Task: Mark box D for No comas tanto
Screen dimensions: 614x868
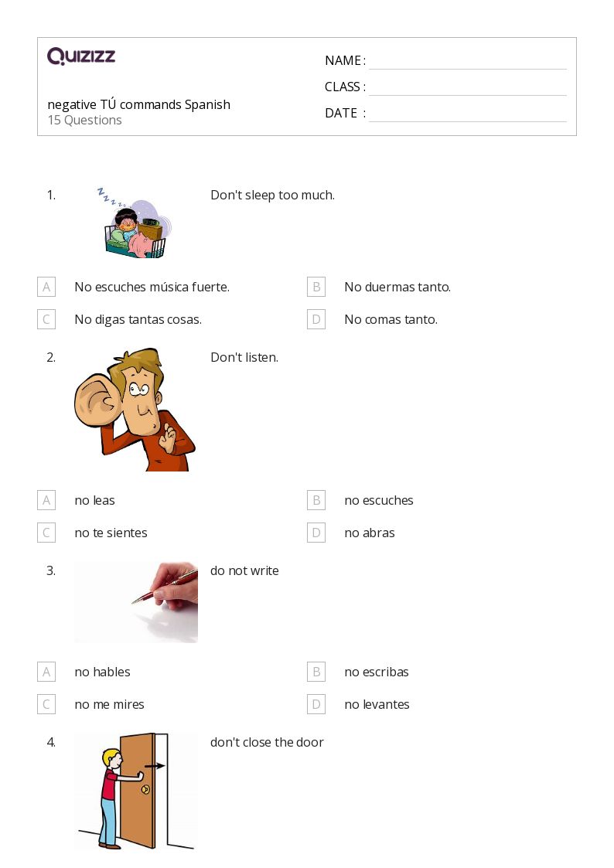Action: (x=316, y=319)
